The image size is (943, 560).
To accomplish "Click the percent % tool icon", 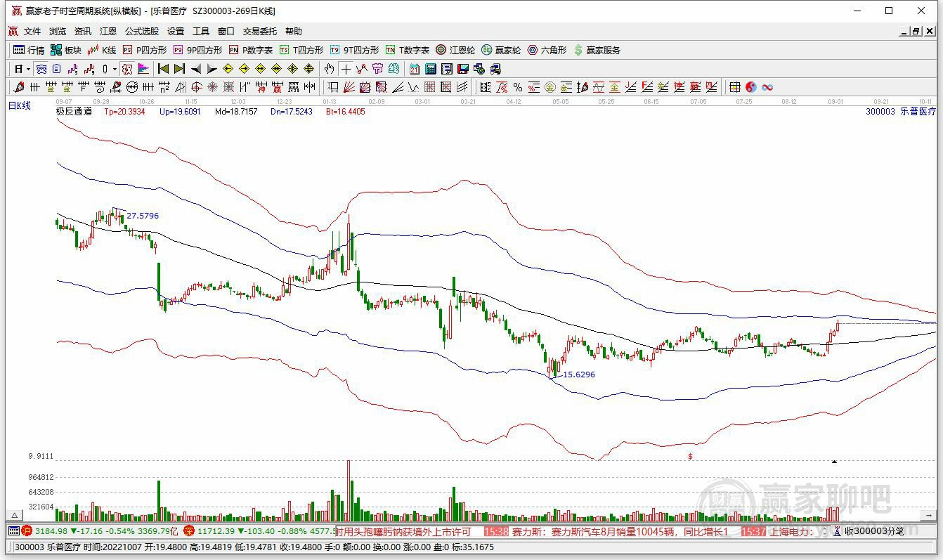I will click(518, 87).
